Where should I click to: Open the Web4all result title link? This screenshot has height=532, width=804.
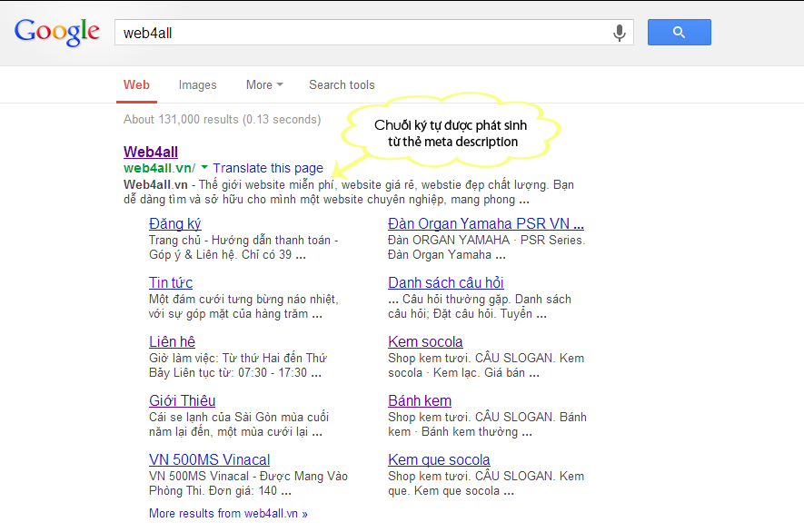tap(151, 152)
